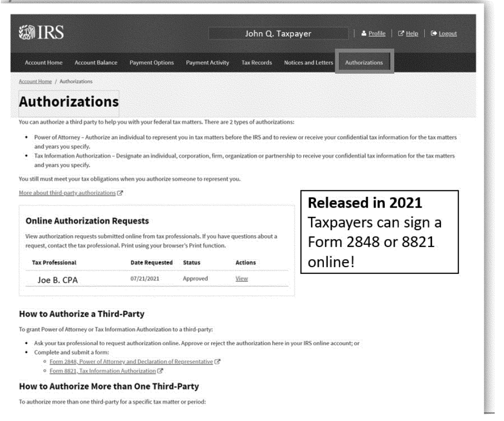The width and height of the screenshot is (504, 421).
Task: Select the Authorizations tab
Action: coord(364,61)
